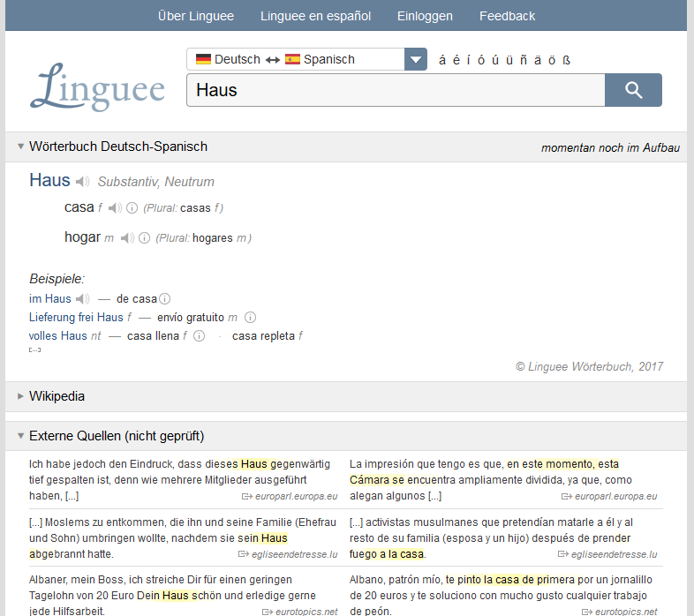This screenshot has height=616, width=694.
Task: Play audio for translation hogar
Action: coord(127,238)
